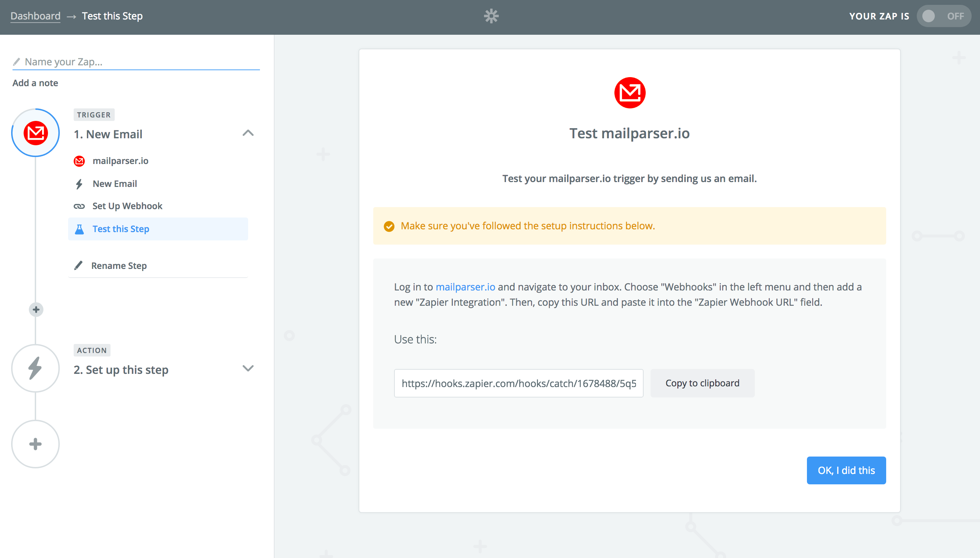Select 2. Set up this step title
The height and width of the screenshot is (558, 980).
pyautogui.click(x=121, y=370)
